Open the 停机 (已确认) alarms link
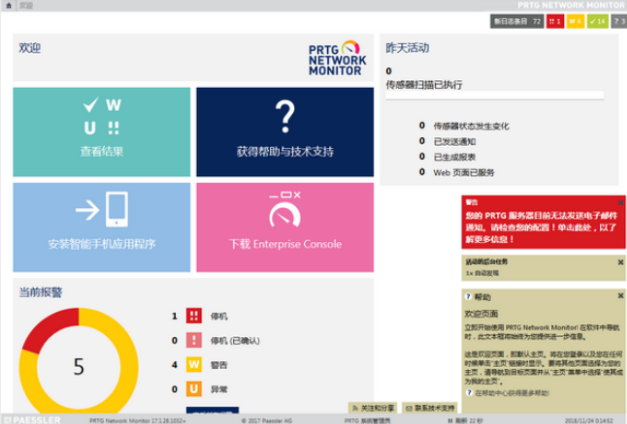The height and width of the screenshot is (424, 627). point(235,341)
